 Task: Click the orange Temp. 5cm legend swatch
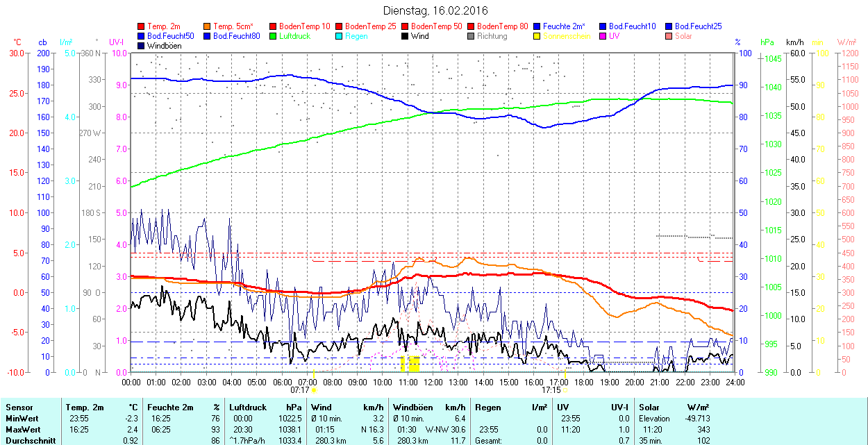point(208,26)
